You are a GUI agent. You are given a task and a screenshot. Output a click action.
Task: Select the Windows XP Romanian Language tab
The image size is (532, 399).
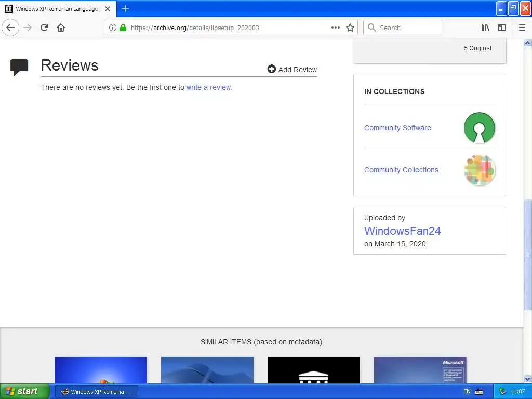[x=58, y=9]
